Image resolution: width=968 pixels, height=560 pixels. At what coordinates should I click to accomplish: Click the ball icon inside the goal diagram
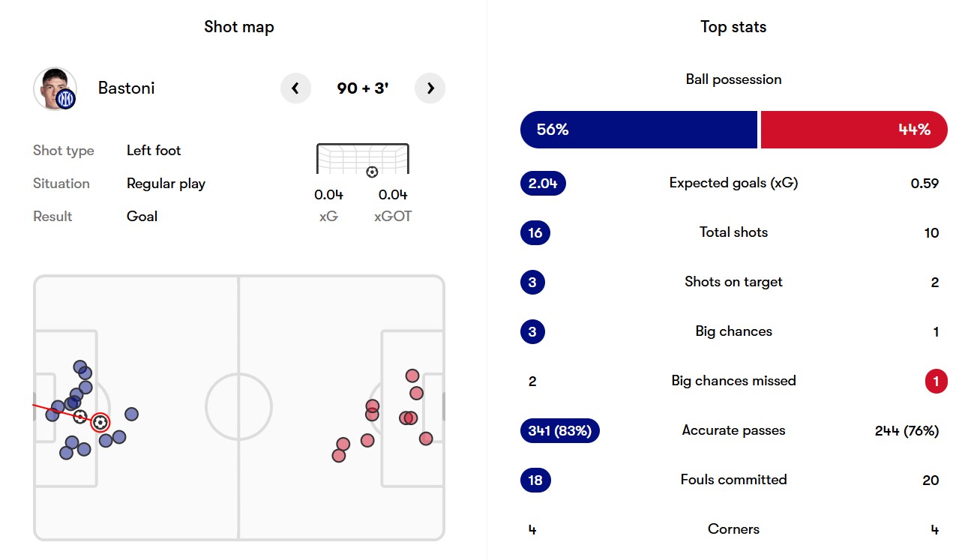372,172
